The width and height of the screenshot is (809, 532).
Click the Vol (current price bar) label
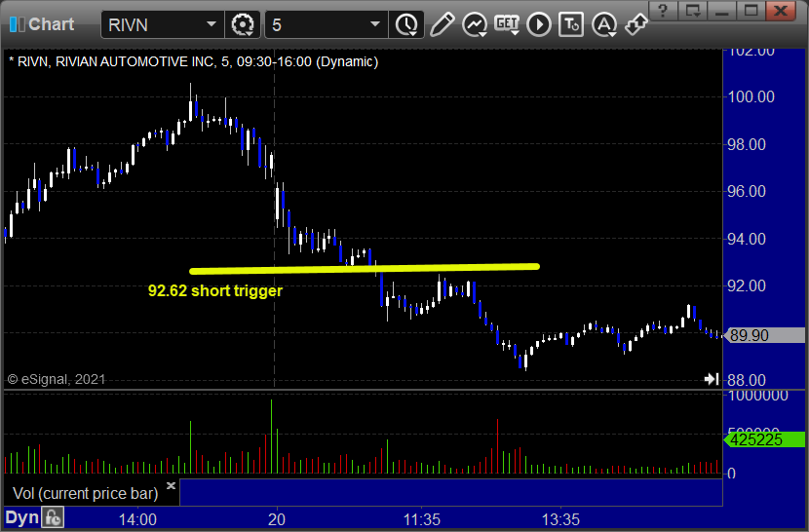(x=86, y=494)
